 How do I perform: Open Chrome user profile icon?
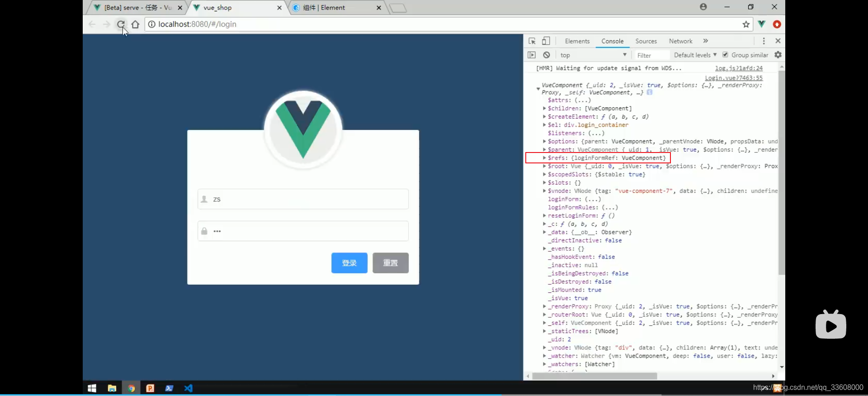703,7
